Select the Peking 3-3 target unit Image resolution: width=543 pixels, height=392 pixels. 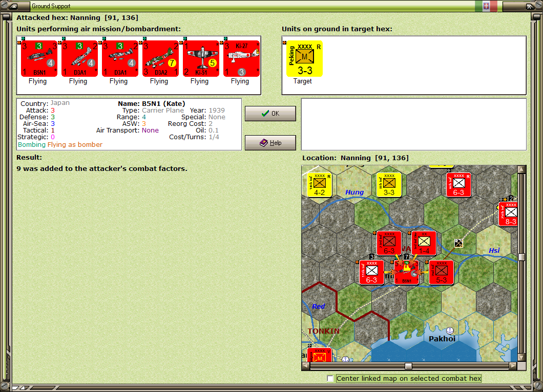pyautogui.click(x=304, y=58)
